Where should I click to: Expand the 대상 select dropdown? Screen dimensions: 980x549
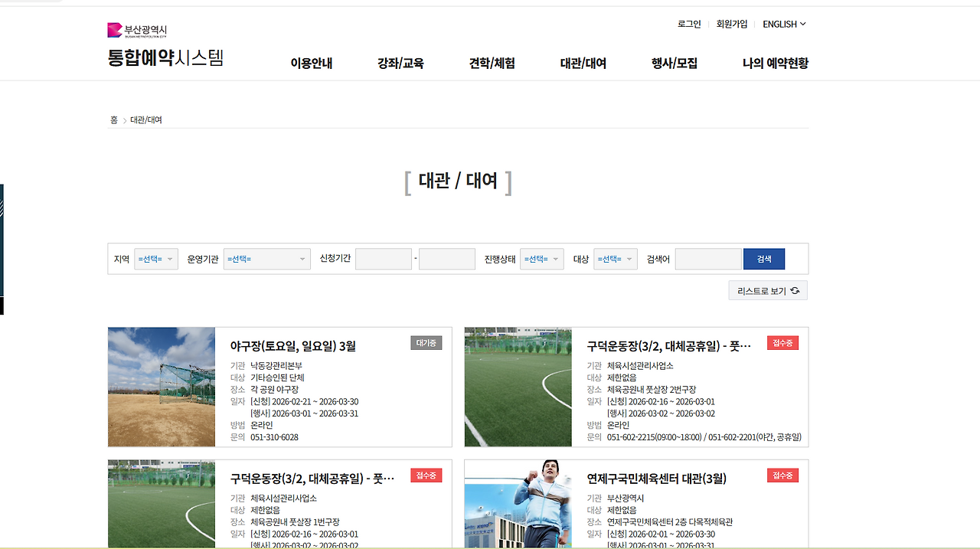(x=616, y=259)
